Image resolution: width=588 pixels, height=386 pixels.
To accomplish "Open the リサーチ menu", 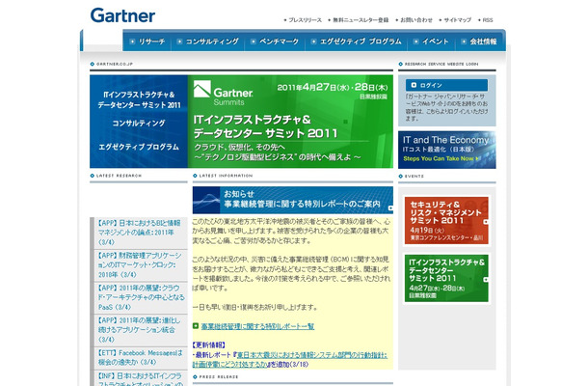I will click(151, 41).
